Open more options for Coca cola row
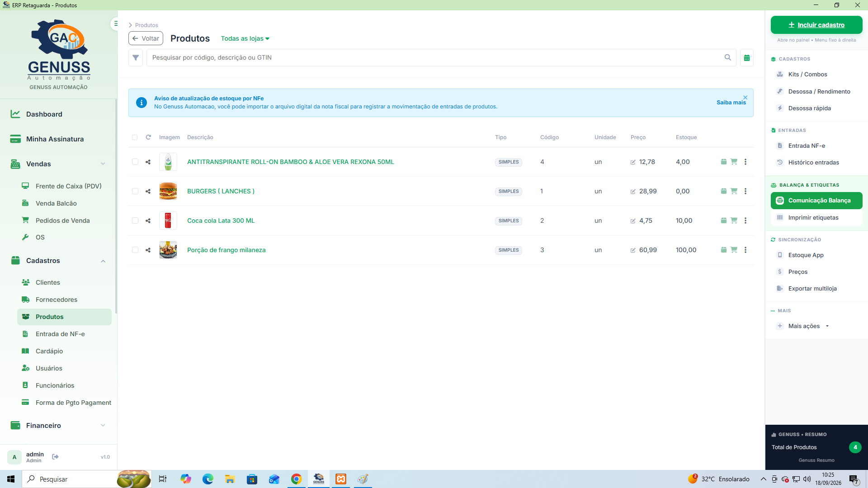The image size is (868, 488). (x=745, y=221)
